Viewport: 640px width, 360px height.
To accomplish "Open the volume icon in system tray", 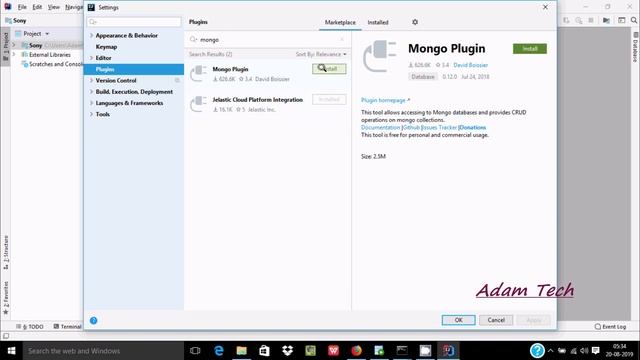I will coord(584,351).
